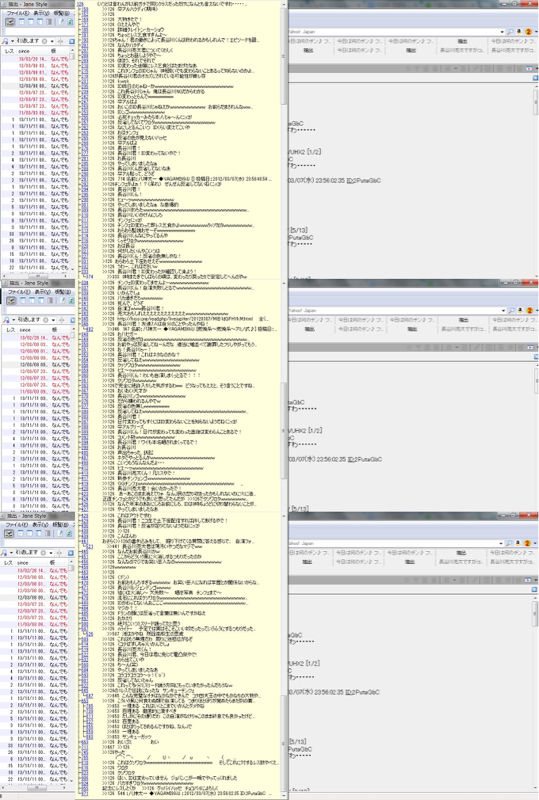The width and height of the screenshot is (539, 800).
Task: Click the search icon beside the address bar, bottom window
Action: pyautogui.click(x=511, y=543)
